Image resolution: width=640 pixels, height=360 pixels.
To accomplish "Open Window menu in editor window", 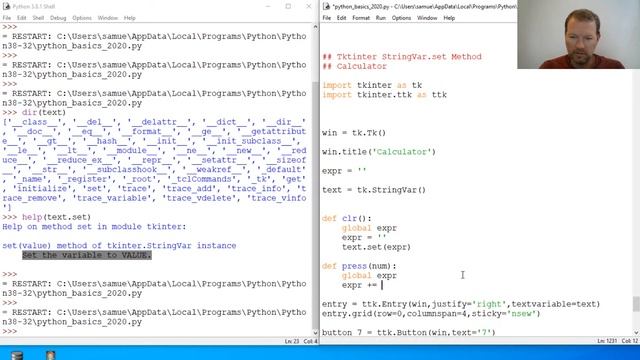I will [427, 18].
